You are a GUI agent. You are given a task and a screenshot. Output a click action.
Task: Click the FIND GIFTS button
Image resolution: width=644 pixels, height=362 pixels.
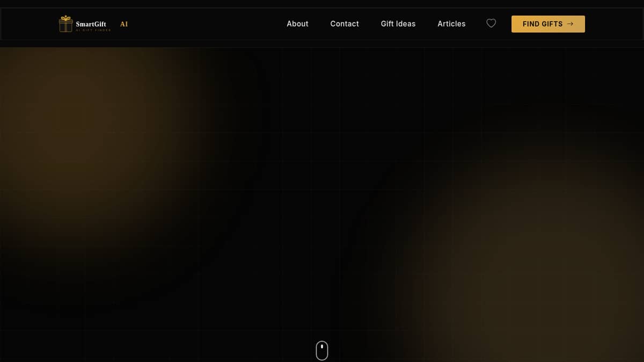(x=548, y=24)
